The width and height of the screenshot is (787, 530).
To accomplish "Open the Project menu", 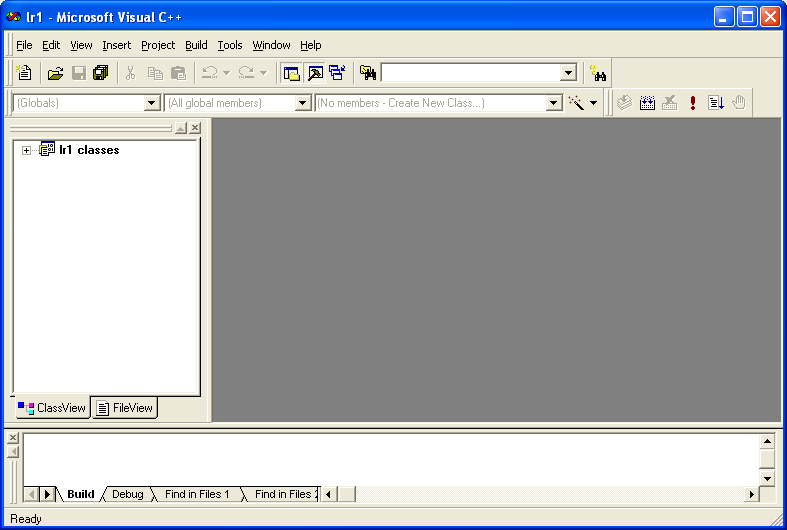I will [x=158, y=45].
